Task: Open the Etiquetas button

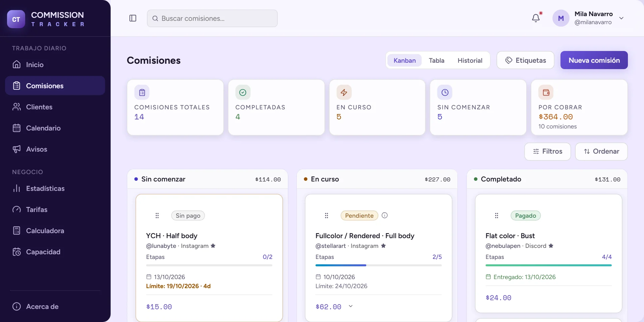Action: click(x=525, y=60)
